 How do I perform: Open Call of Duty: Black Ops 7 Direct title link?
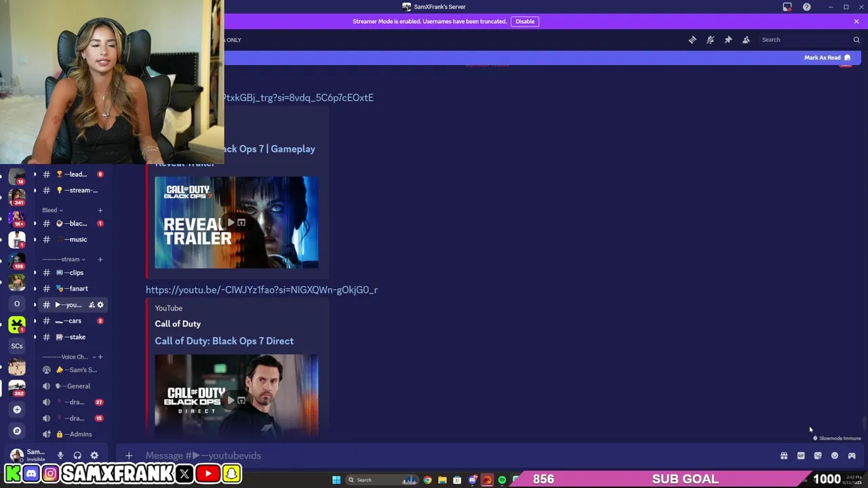[x=224, y=341]
